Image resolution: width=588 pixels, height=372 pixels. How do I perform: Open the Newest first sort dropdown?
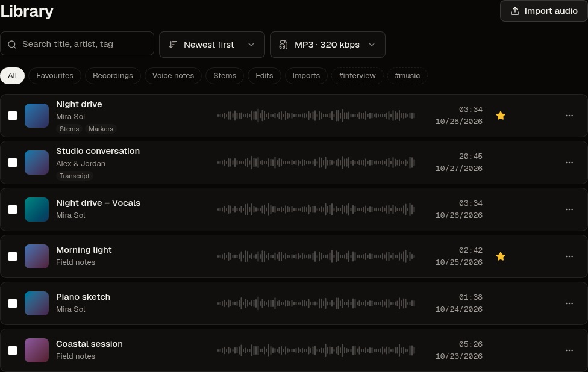(212, 45)
